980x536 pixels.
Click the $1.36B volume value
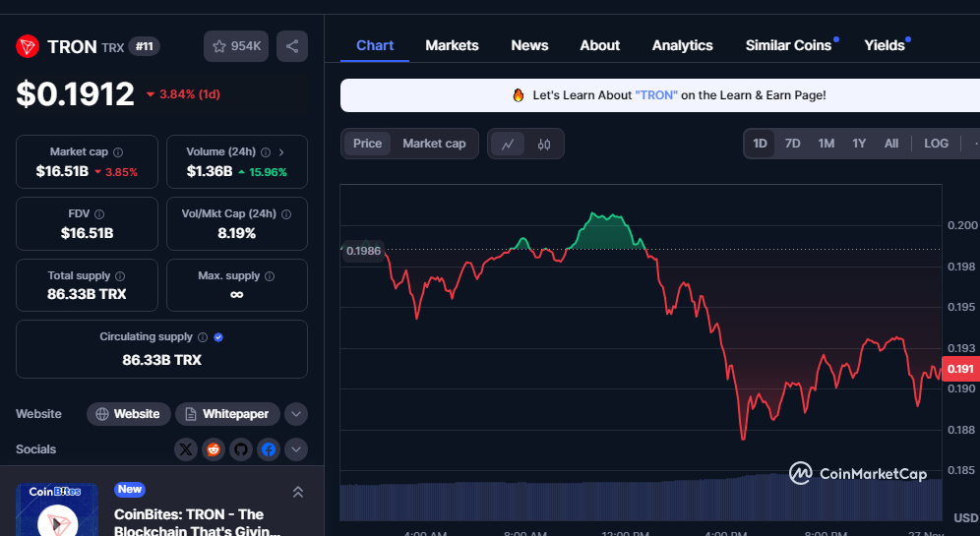click(x=210, y=171)
